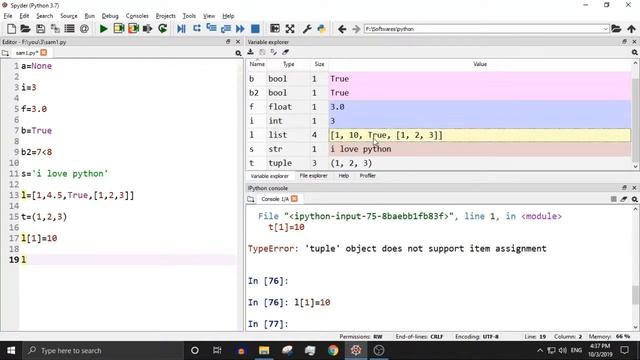Screen dimensions: 640x360
Task: Step over the current debug line
Action: [x=197, y=29]
